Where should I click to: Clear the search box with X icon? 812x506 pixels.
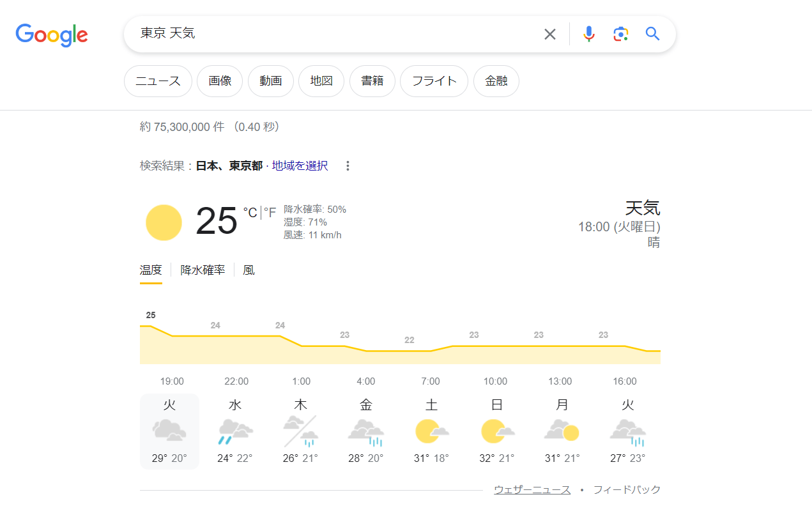click(x=549, y=34)
